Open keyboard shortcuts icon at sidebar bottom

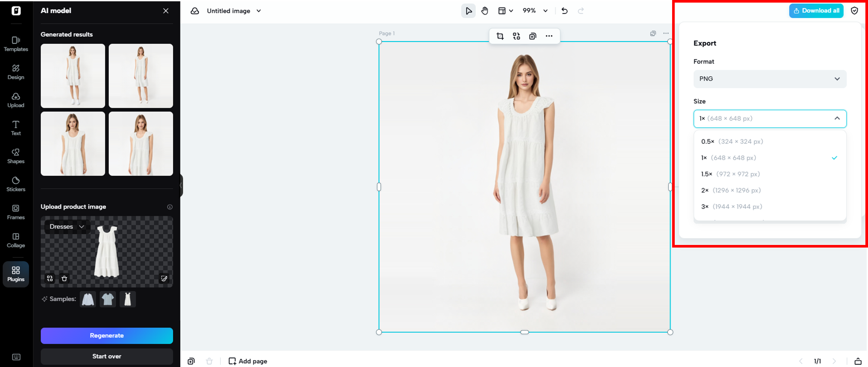point(16,357)
